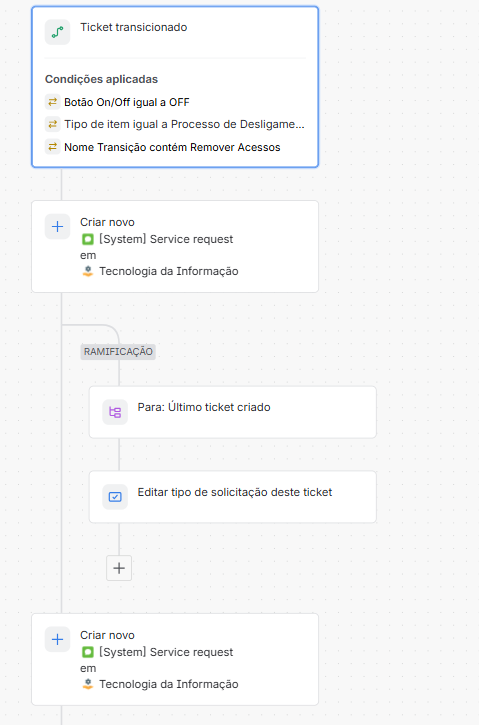The height and width of the screenshot is (725, 479).
Task: Select the purple branch icon for Último ticket criado
Action: tap(115, 412)
